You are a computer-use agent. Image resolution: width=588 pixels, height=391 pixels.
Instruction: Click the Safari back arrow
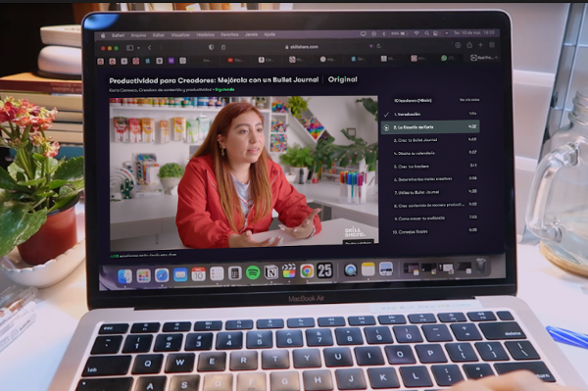pos(150,48)
